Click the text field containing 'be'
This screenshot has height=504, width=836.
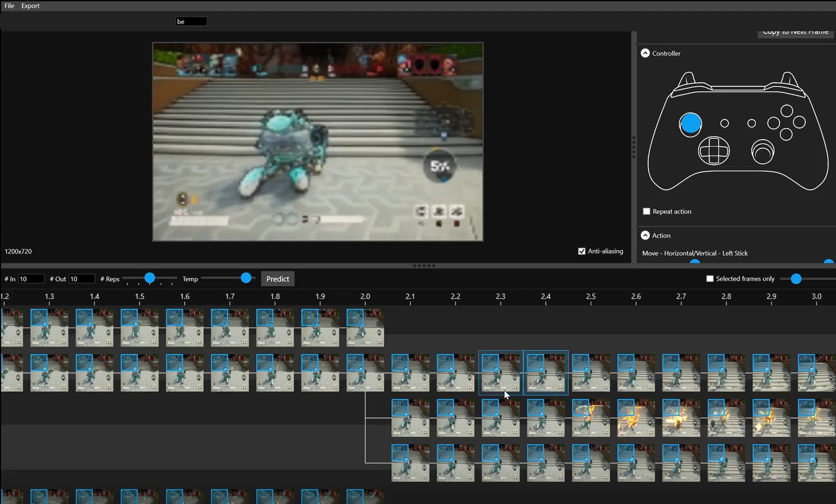(x=191, y=22)
